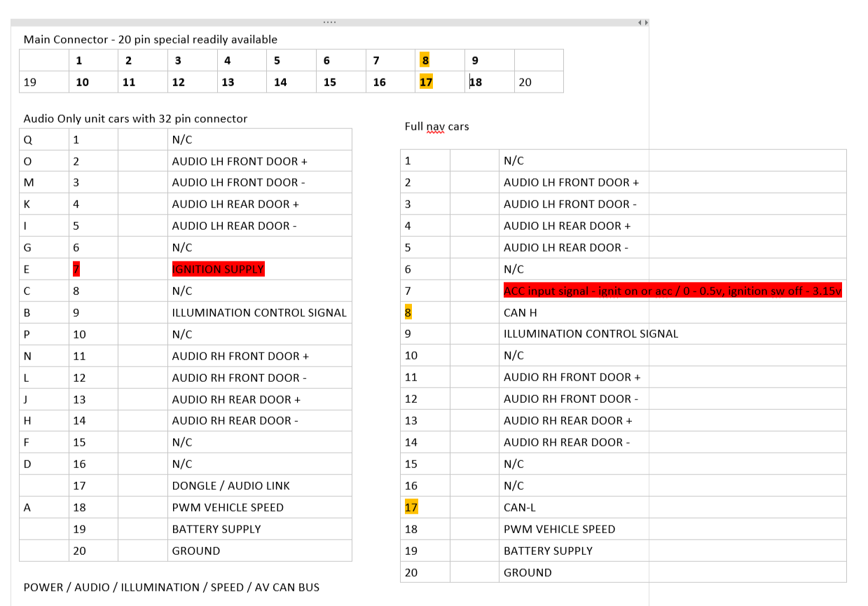Image resolution: width=868 pixels, height=606 pixels.
Task: Click the DONGLE / AUDIO LINK cell
Action: (x=230, y=486)
